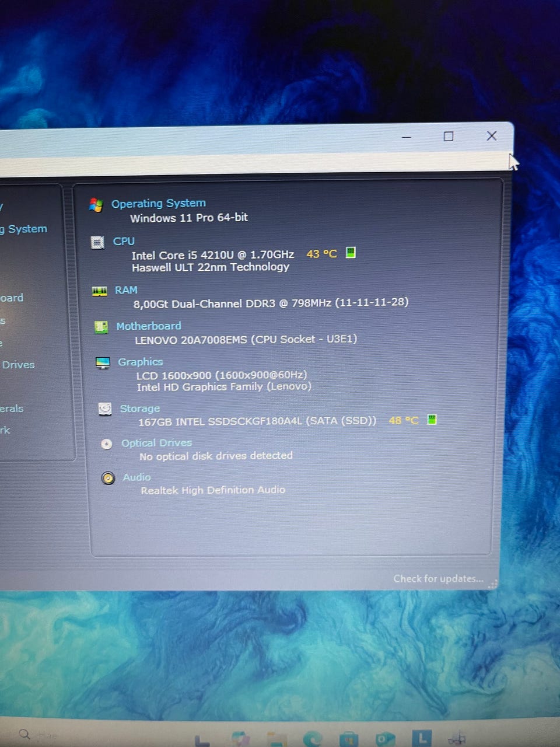
Task: Click the Windows flag icon beside Operating System
Action: 96,205
